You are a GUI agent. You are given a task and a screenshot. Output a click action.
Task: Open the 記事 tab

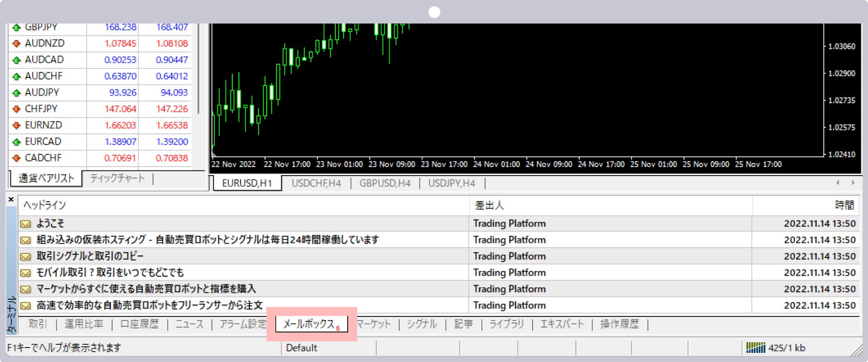click(463, 324)
